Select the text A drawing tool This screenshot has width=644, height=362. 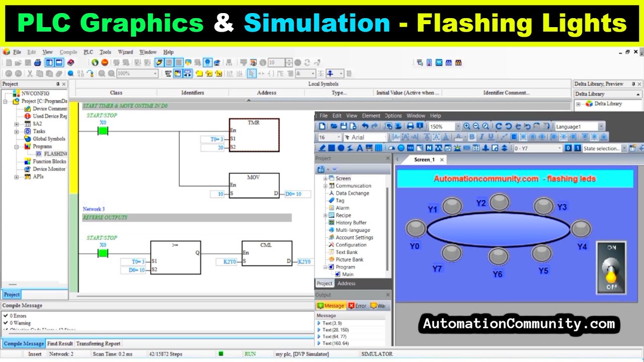(360, 148)
